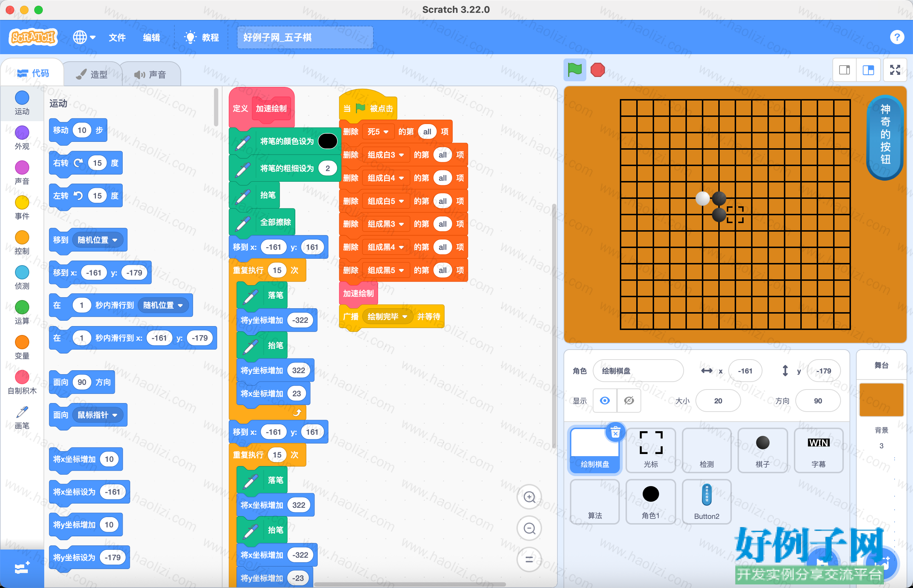Select the 声音 purple block category
This screenshot has width=913, height=588.
tap(22, 172)
